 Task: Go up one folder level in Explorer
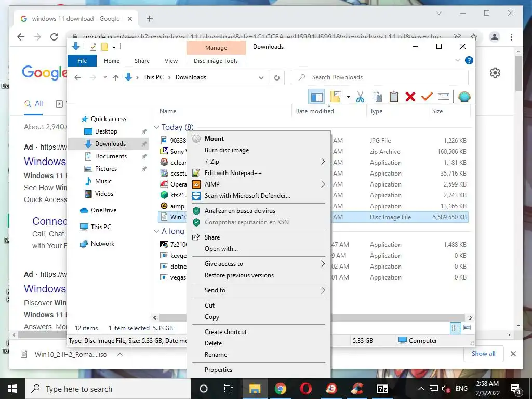point(116,78)
